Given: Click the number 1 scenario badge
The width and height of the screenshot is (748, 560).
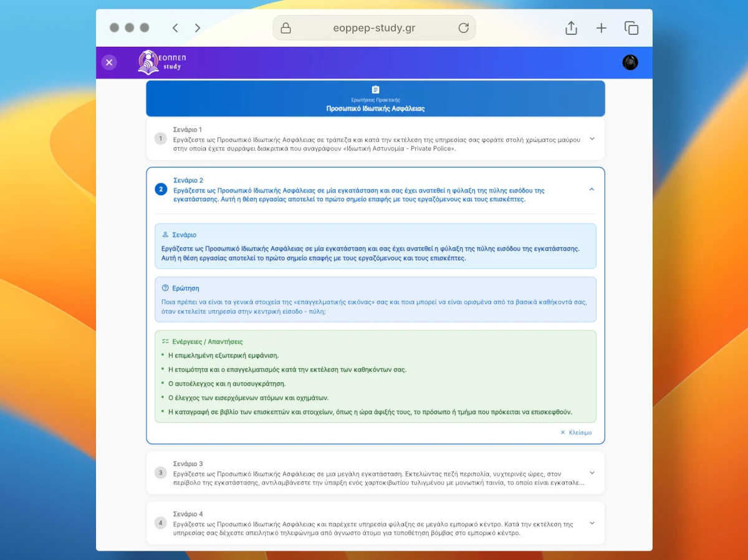Looking at the screenshot, I should coord(161,139).
